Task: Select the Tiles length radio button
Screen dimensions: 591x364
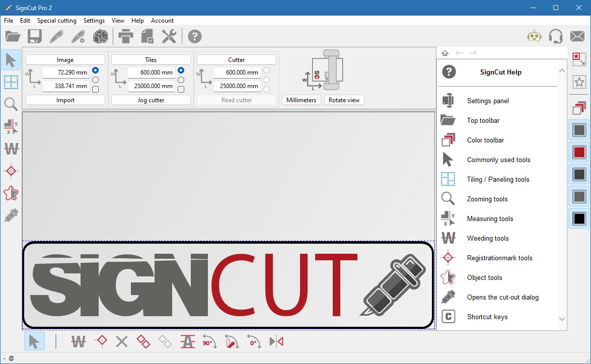Action: click(x=181, y=80)
